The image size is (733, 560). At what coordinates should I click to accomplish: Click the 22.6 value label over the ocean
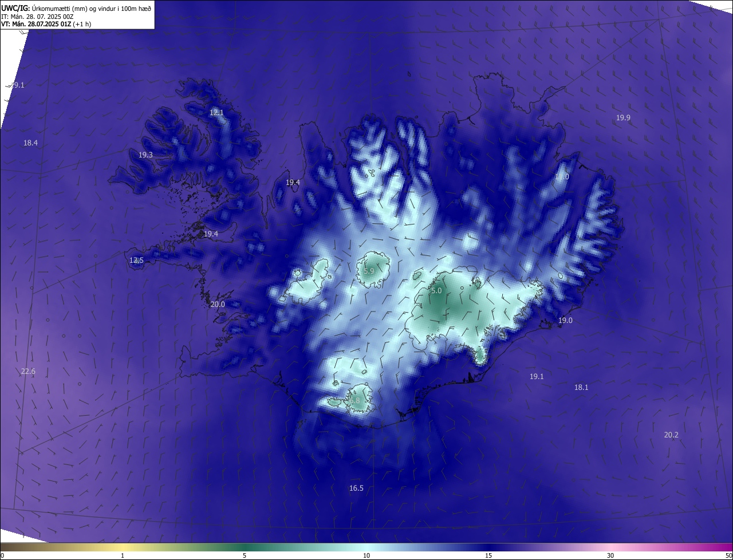click(28, 372)
